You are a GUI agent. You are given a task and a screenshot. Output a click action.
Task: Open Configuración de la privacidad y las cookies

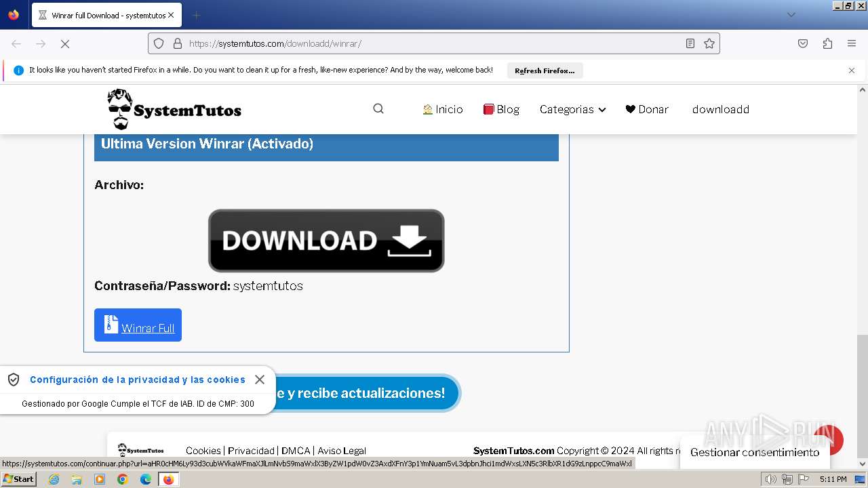(x=138, y=380)
